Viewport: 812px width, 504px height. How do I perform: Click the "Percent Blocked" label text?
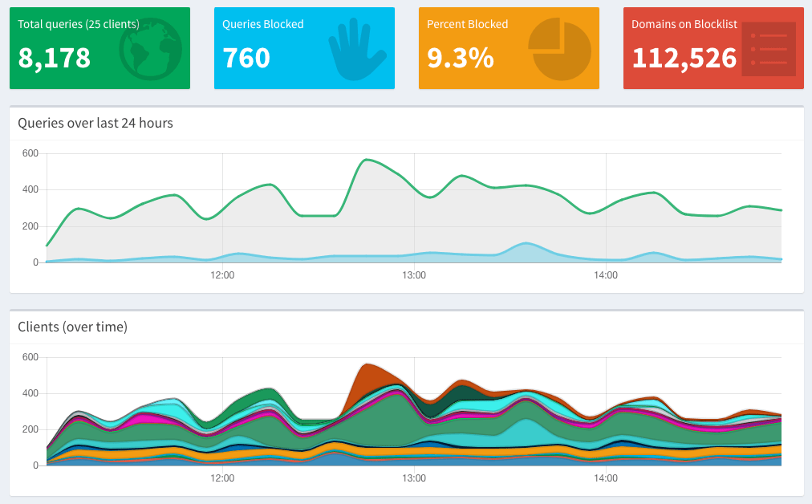pyautogui.click(x=467, y=24)
